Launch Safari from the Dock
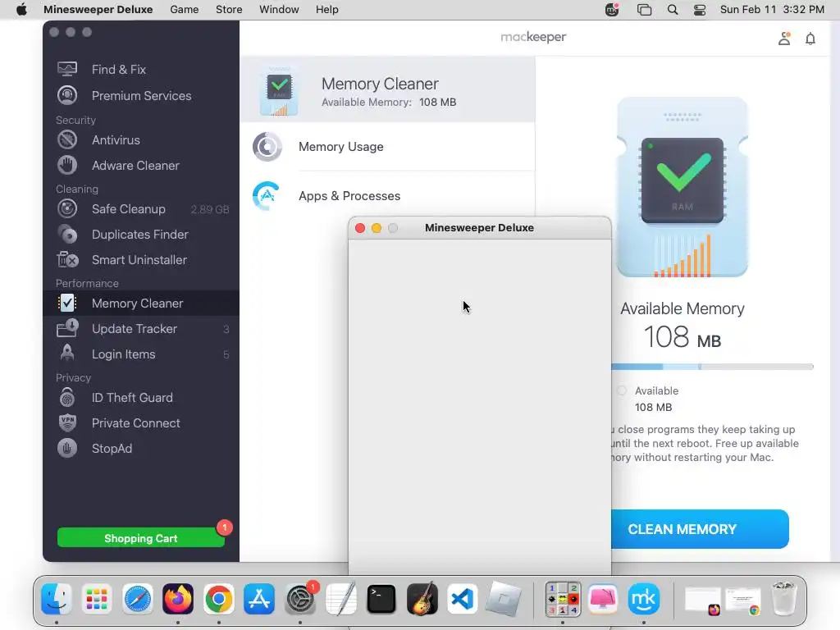Image resolution: width=840 pixels, height=630 pixels. (138, 599)
